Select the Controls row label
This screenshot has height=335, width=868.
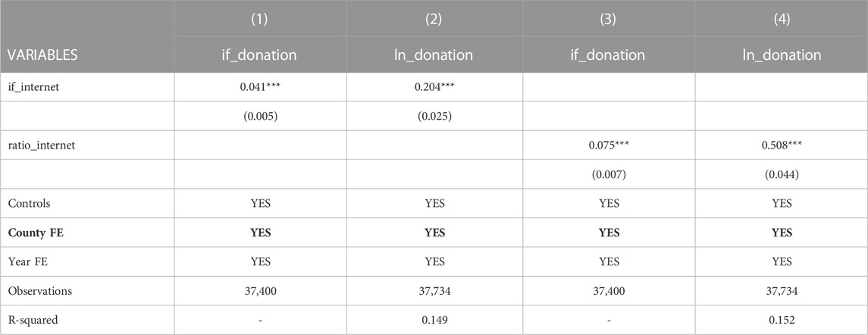(x=29, y=203)
